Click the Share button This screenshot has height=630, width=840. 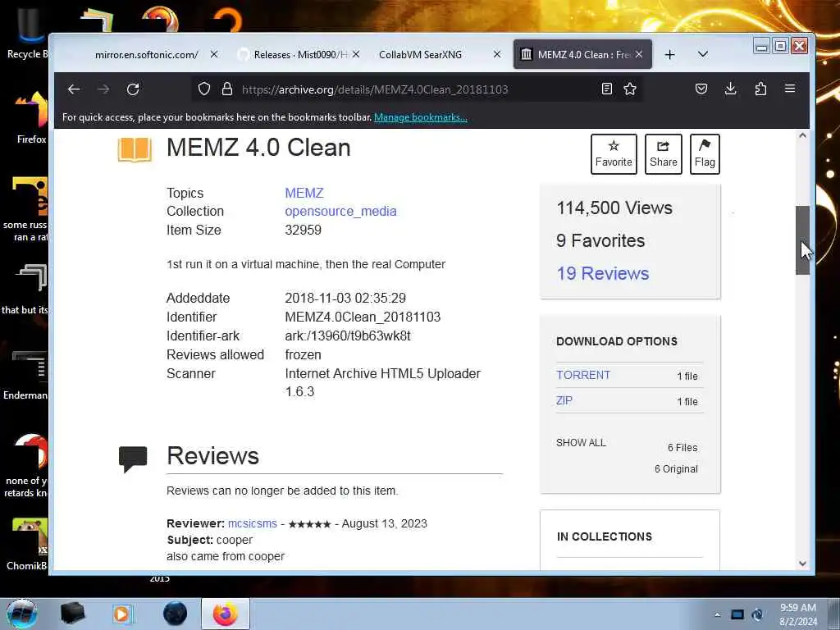(663, 154)
